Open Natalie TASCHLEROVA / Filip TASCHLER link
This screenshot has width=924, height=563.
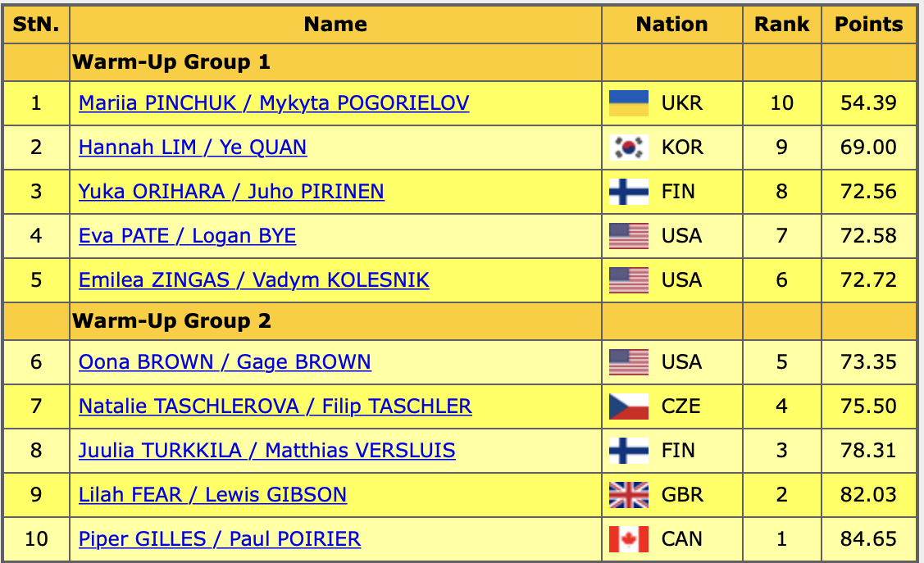[275, 406]
